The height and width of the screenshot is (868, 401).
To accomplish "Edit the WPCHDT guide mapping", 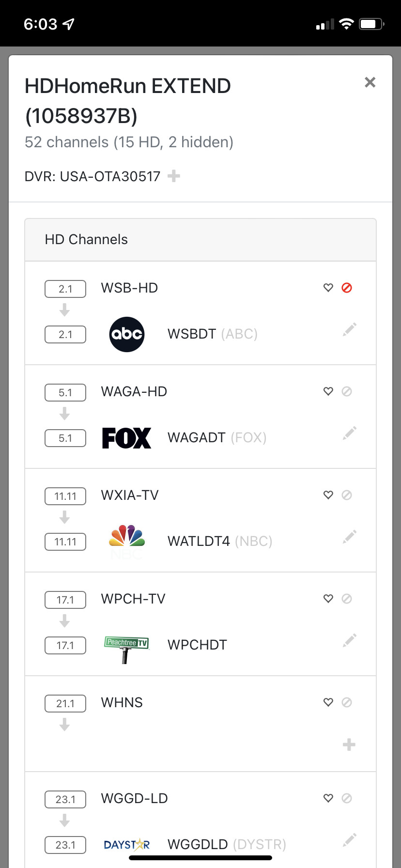I will coord(349,641).
